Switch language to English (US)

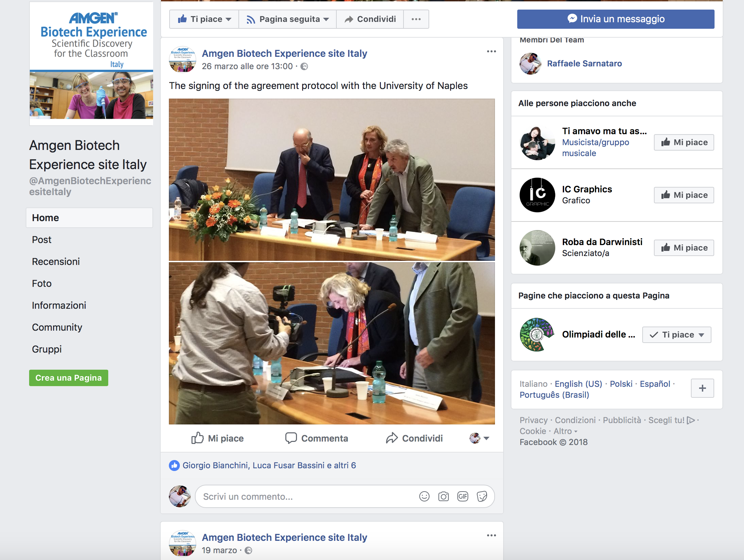578,384
